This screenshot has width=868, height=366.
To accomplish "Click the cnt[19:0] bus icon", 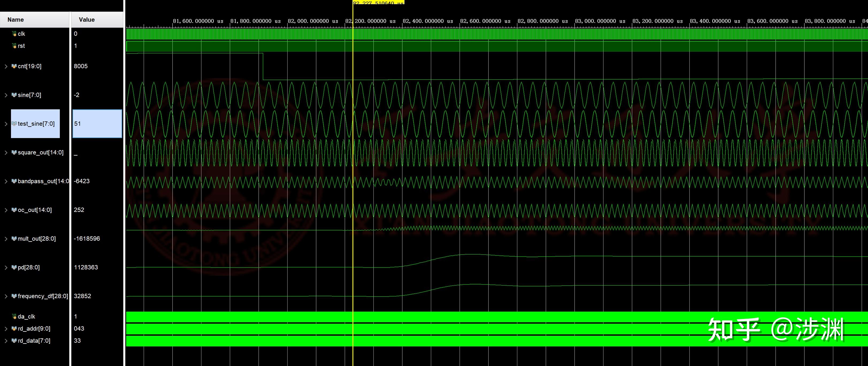I will point(14,66).
